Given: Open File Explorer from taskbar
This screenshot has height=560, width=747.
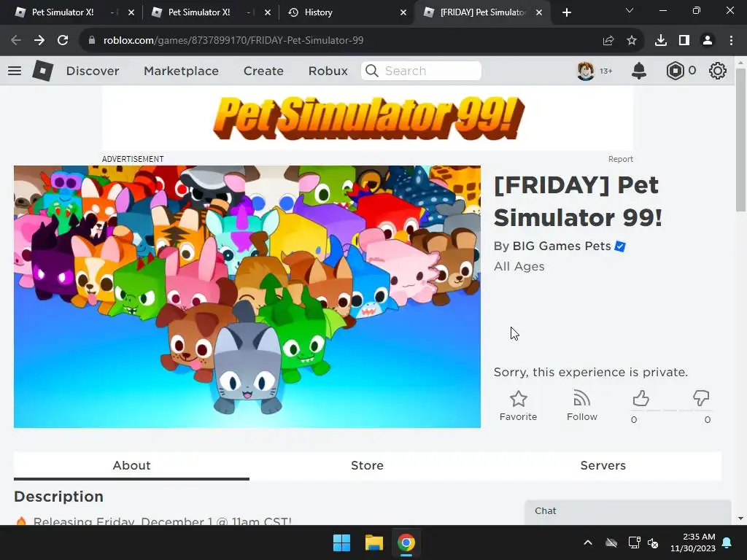Looking at the screenshot, I should point(374,542).
